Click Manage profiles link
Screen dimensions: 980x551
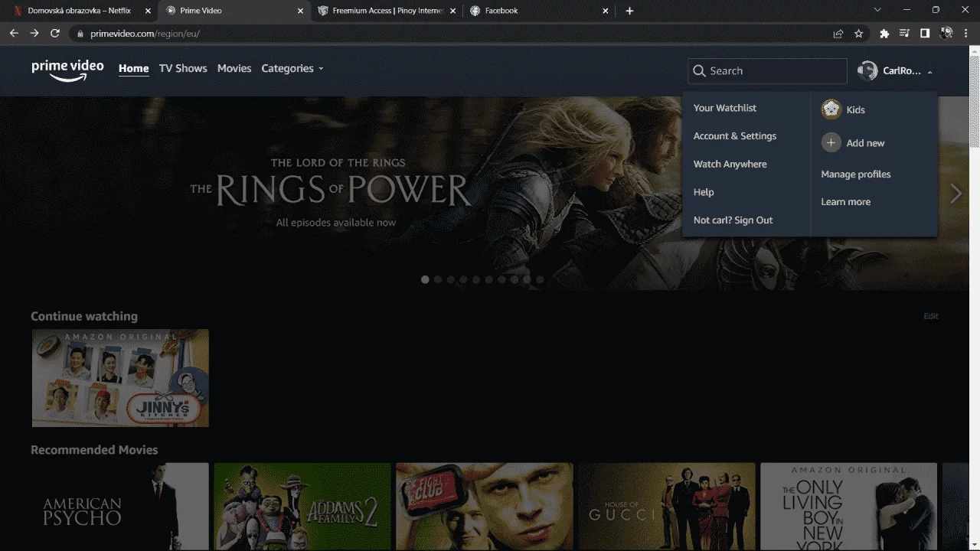856,174
